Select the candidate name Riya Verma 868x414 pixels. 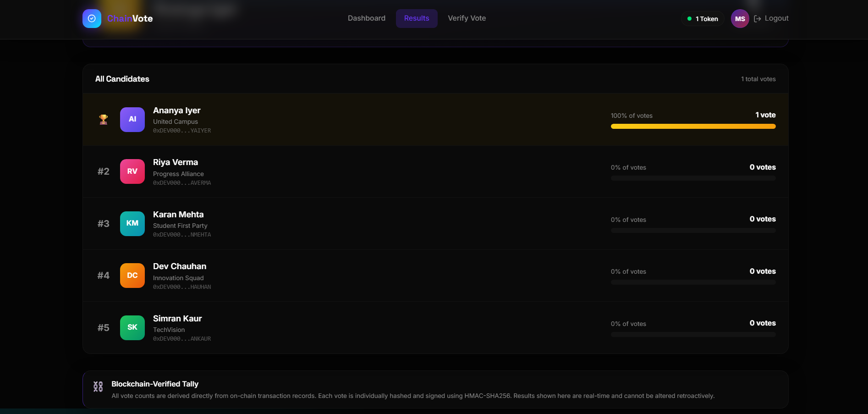176,162
